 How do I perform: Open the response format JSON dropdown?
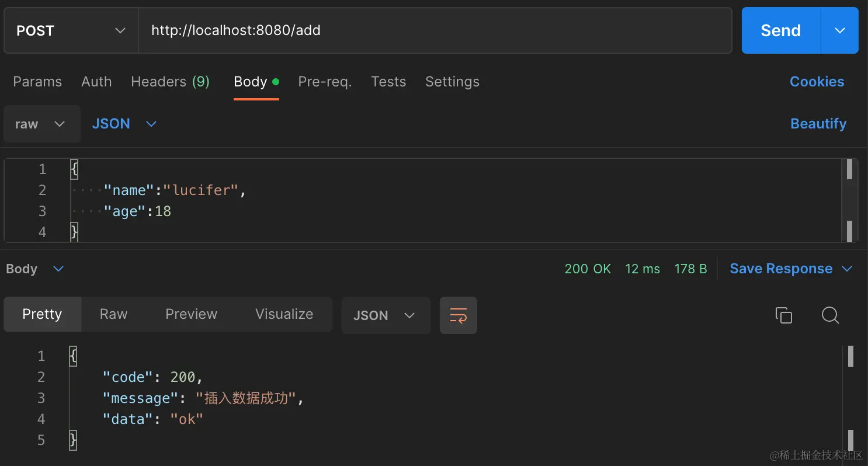(x=386, y=315)
